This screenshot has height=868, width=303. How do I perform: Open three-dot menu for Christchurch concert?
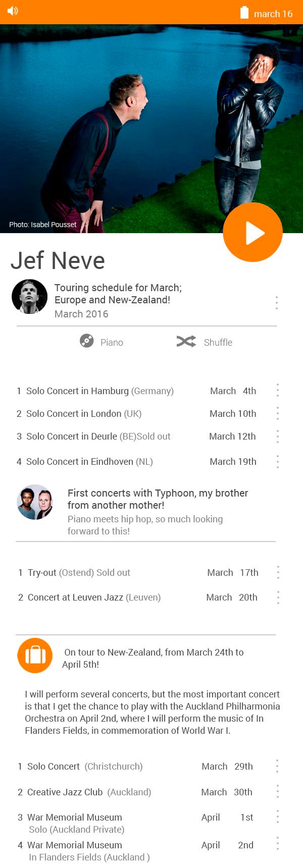pos(277,766)
